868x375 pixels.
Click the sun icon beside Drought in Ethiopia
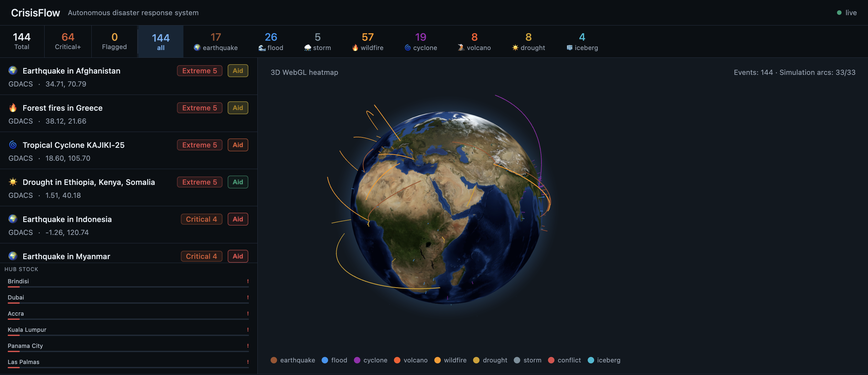[13, 182]
